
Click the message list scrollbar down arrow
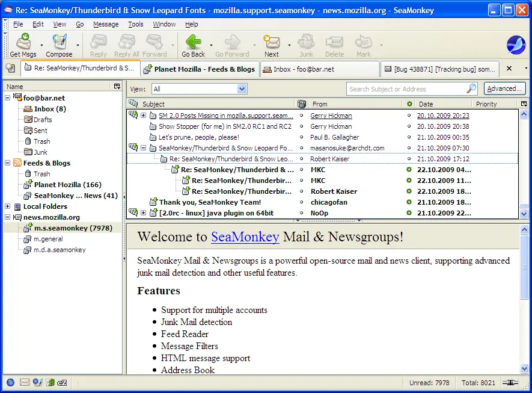coord(524,214)
